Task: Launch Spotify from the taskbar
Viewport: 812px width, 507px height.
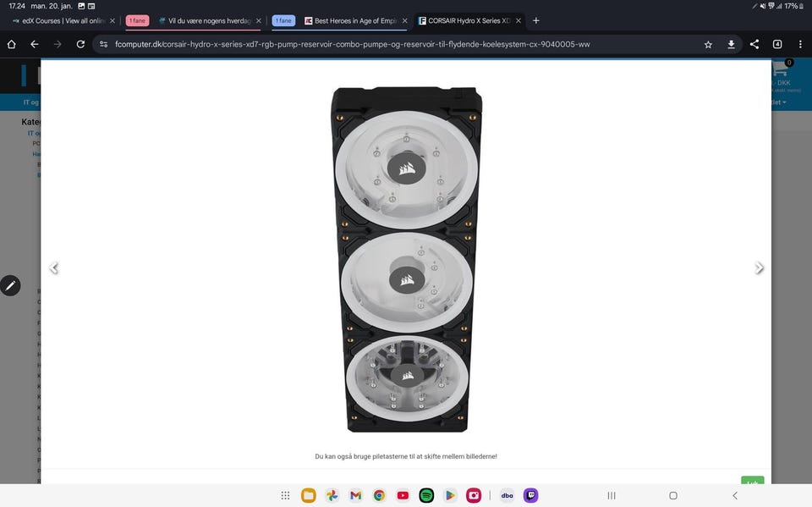Action: (x=426, y=496)
